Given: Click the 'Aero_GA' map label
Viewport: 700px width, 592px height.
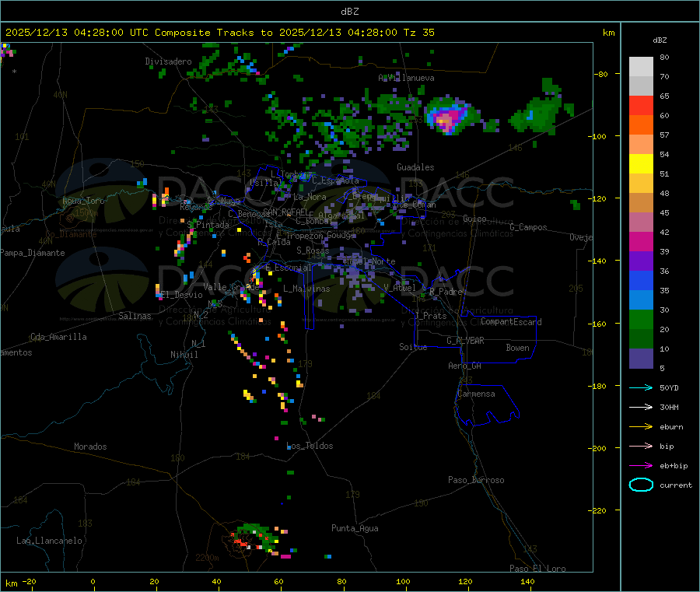Looking at the screenshot, I should [x=465, y=366].
